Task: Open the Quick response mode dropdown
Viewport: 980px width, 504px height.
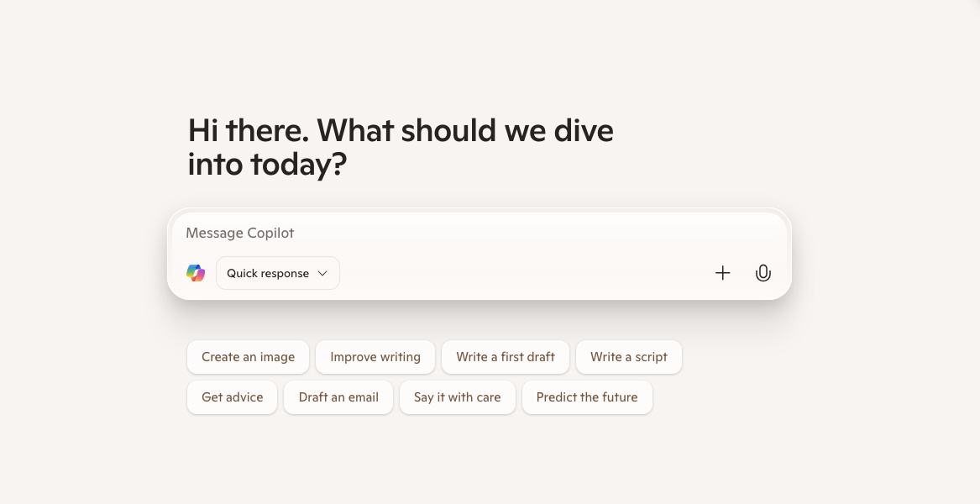Action: (x=277, y=273)
